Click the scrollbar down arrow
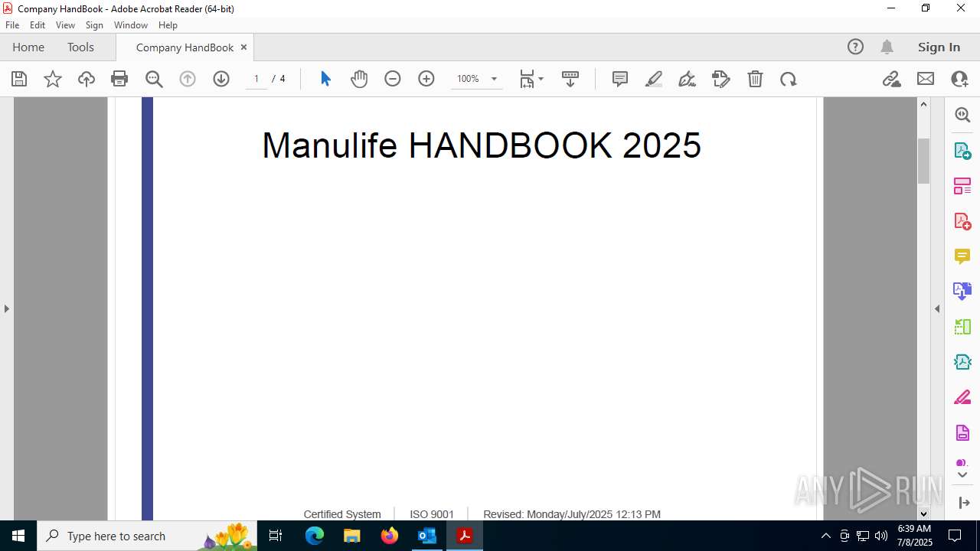 click(923, 514)
